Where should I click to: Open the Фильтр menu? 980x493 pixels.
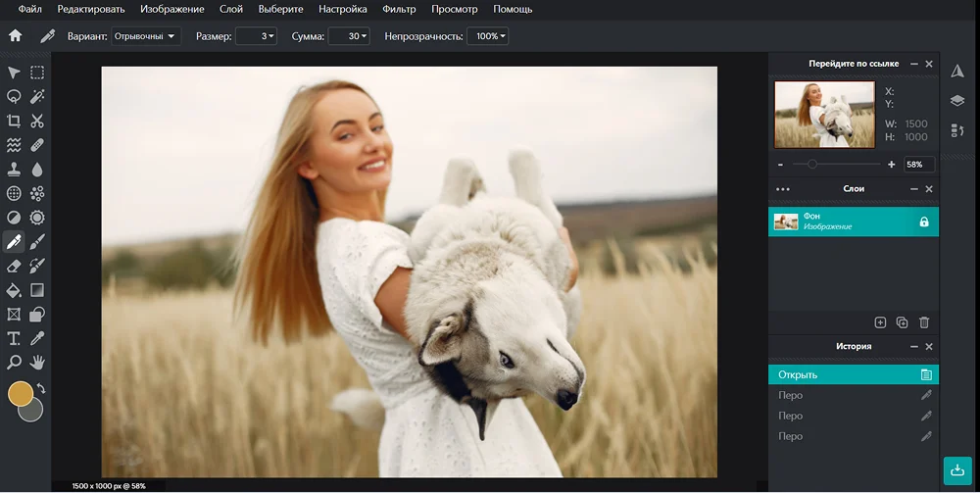399,9
